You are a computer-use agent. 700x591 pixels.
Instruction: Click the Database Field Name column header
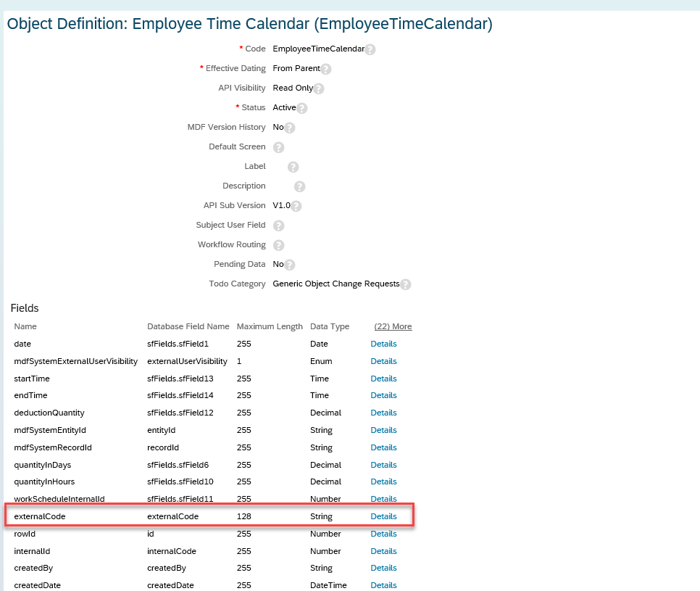click(188, 326)
